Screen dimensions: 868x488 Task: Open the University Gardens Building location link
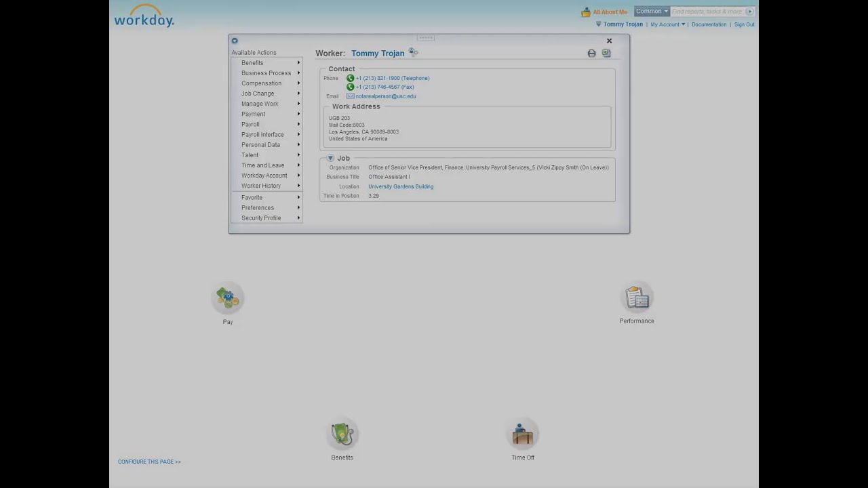point(401,186)
